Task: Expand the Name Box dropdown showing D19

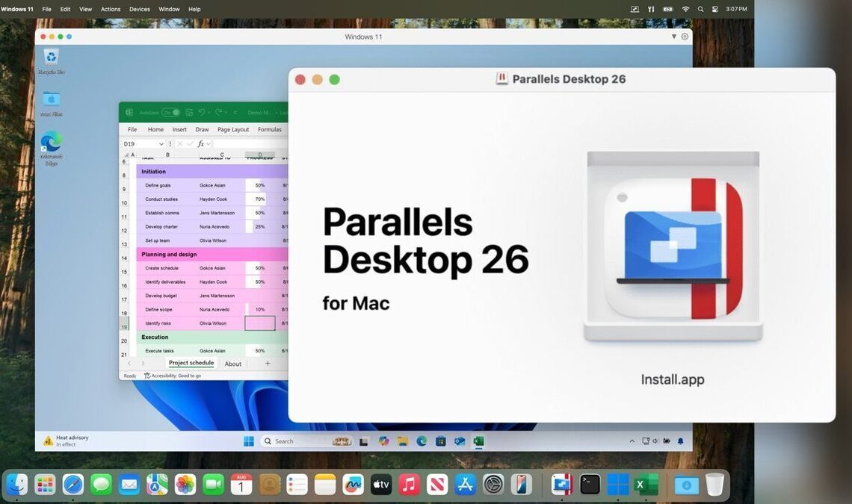Action: click(x=161, y=144)
